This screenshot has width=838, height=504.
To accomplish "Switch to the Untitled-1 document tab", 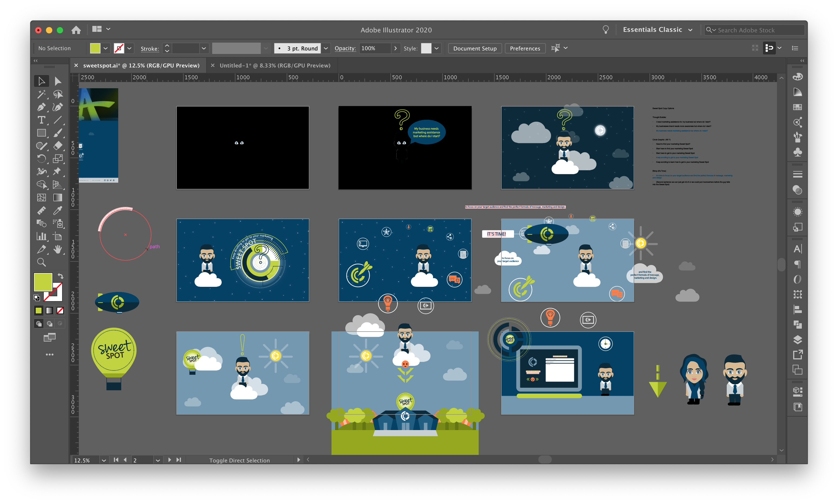I will (275, 66).
